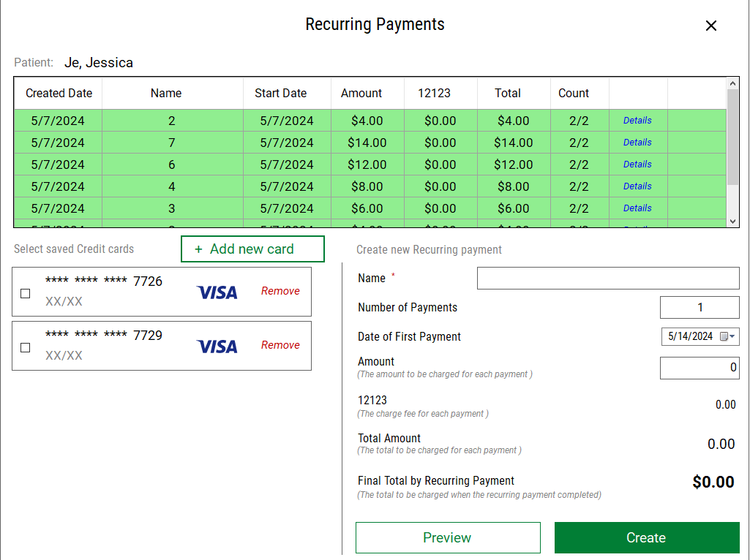Open Details for the $4.00 recurring payment
Image resolution: width=750 pixels, height=560 pixels.
(x=637, y=120)
